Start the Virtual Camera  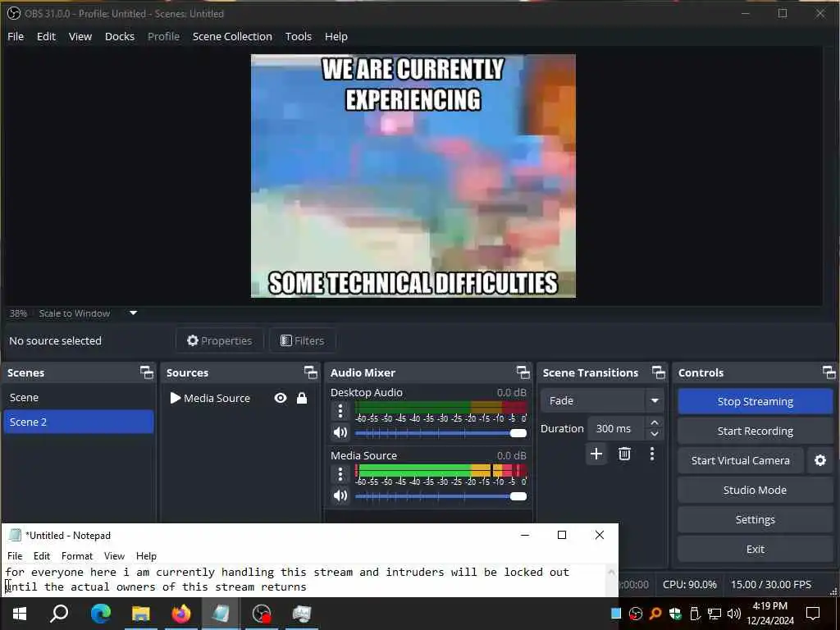[741, 460]
